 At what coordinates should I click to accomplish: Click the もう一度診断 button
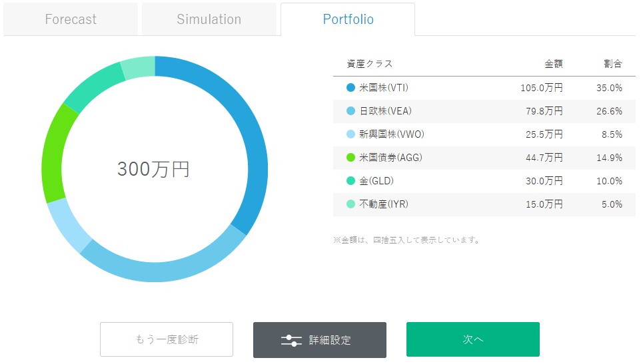click(167, 339)
